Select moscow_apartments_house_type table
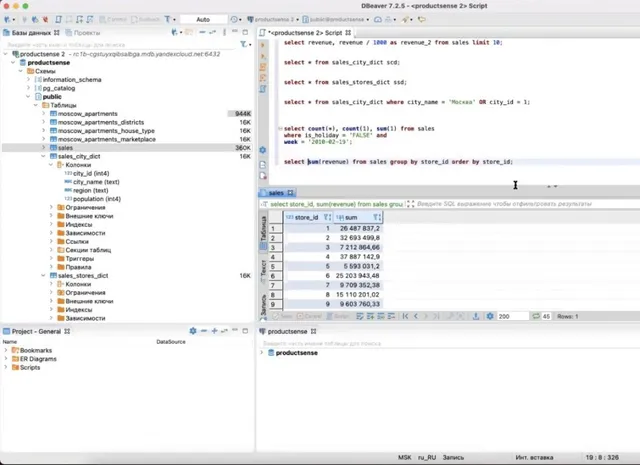 click(x=106, y=131)
